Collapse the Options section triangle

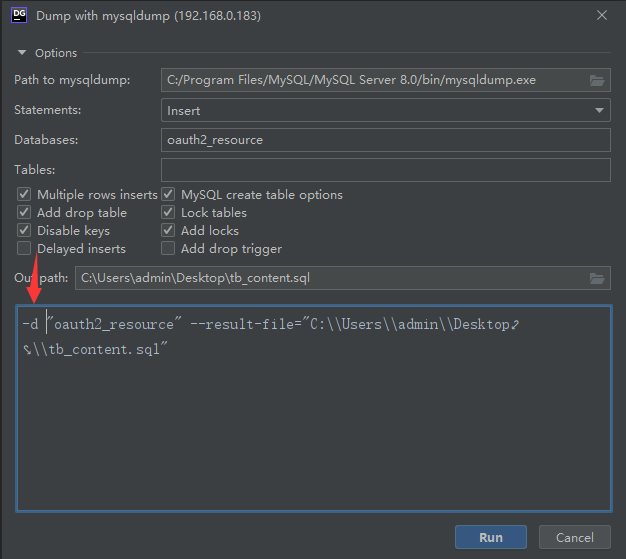point(22,53)
